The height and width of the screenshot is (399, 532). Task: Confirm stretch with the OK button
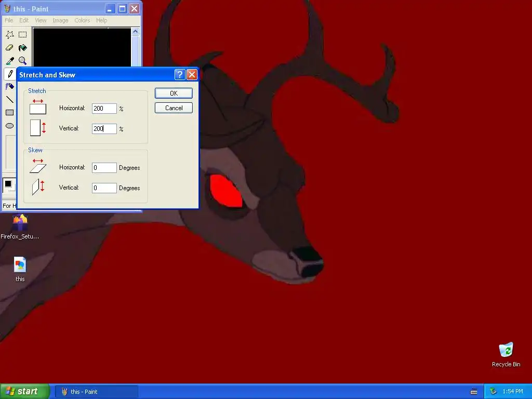pyautogui.click(x=174, y=94)
